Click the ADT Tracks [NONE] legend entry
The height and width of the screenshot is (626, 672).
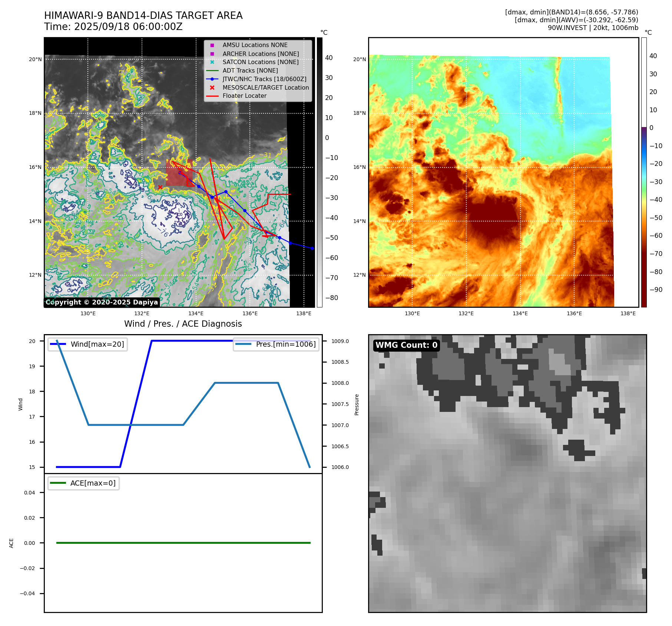[x=242, y=70]
